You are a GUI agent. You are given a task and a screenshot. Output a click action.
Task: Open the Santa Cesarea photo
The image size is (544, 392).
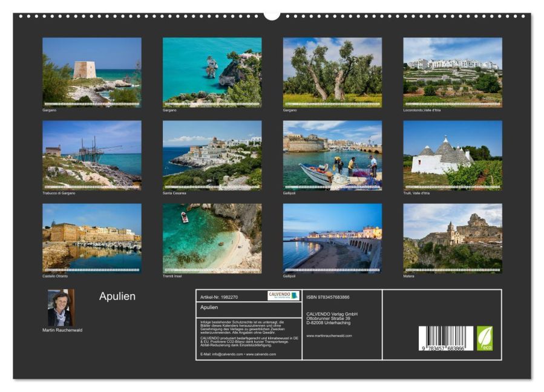[212, 155]
